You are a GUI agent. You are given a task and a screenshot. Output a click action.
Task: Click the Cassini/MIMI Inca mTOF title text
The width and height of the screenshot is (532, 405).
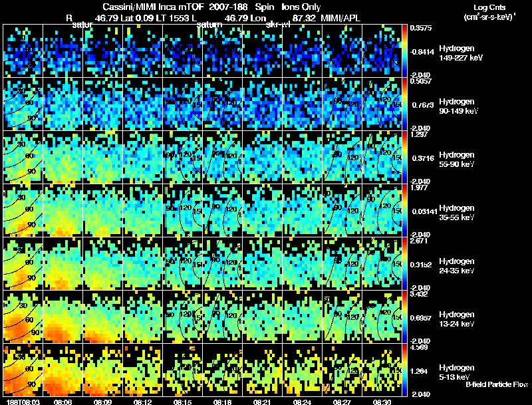153,7
